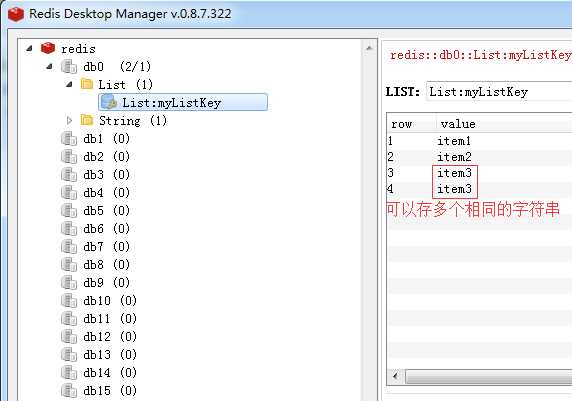Select the String (1) folder label
Viewport: 572px width, 401px height.
click(133, 121)
